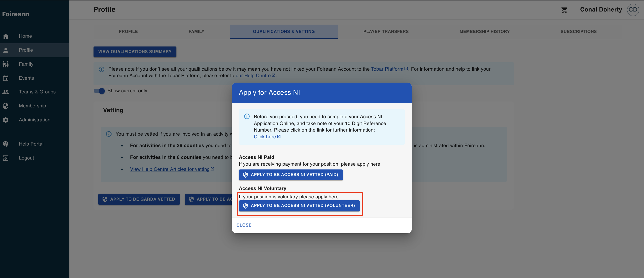
Task: Open Family in the sidebar
Action: coord(34,64)
